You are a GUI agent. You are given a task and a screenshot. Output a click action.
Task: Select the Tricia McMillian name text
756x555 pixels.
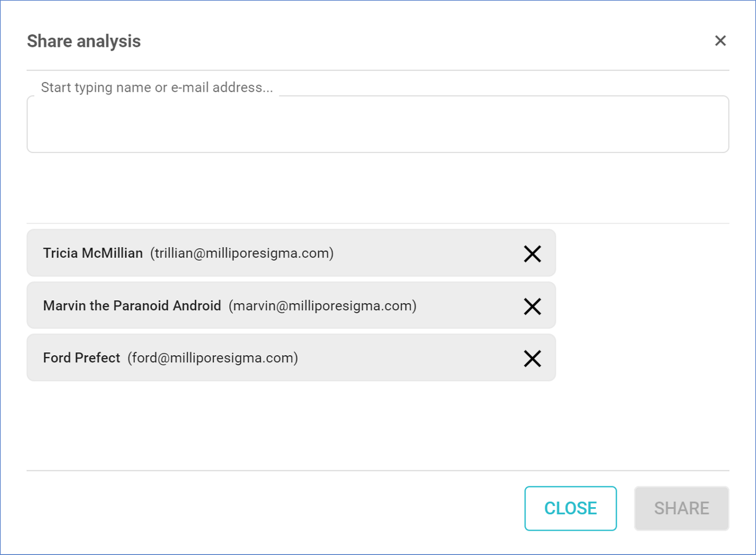[x=93, y=254]
